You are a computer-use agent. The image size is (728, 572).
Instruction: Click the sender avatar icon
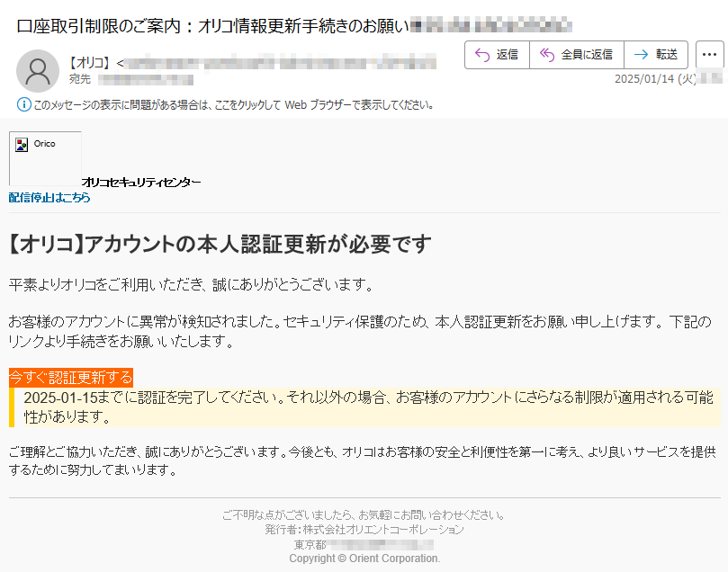[38, 71]
